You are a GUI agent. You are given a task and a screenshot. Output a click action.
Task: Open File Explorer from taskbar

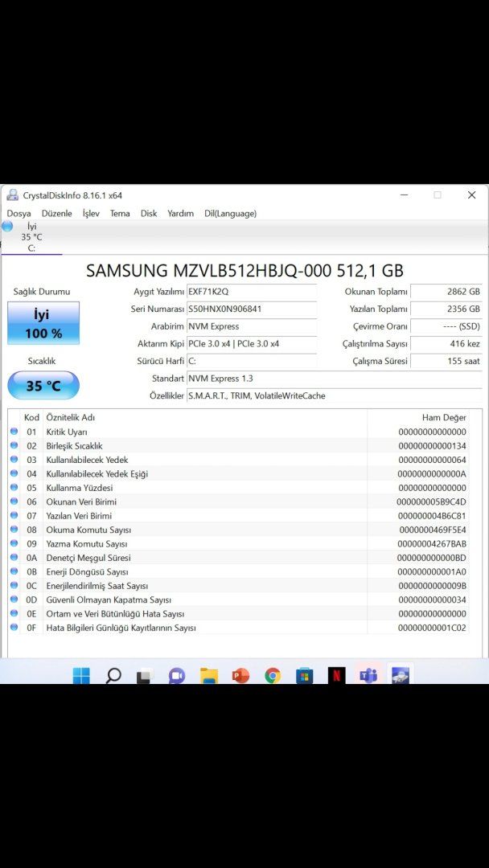pos(208,675)
